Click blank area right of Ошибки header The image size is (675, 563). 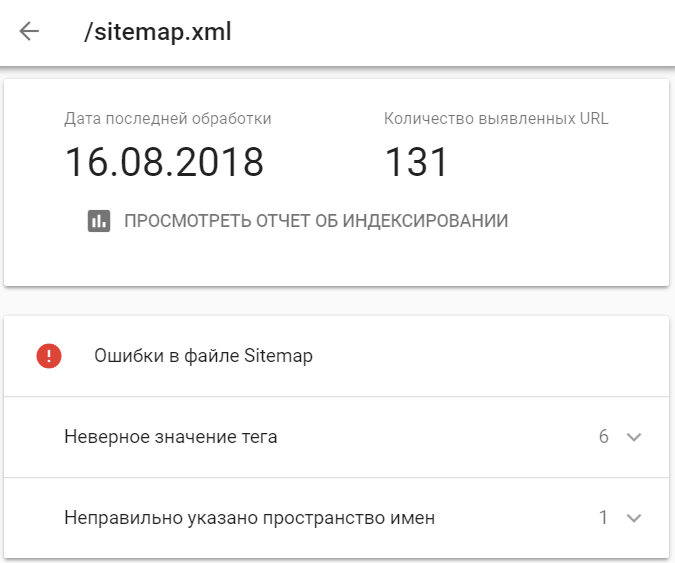click(x=491, y=356)
